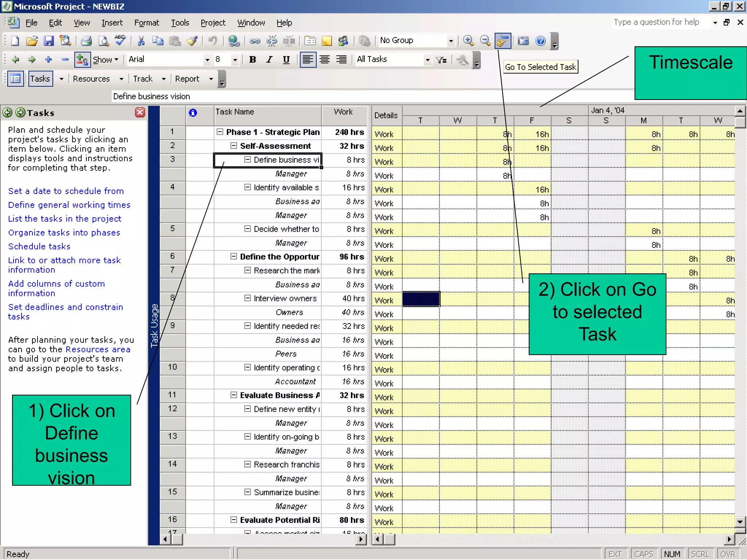Open the View menu

coord(82,23)
